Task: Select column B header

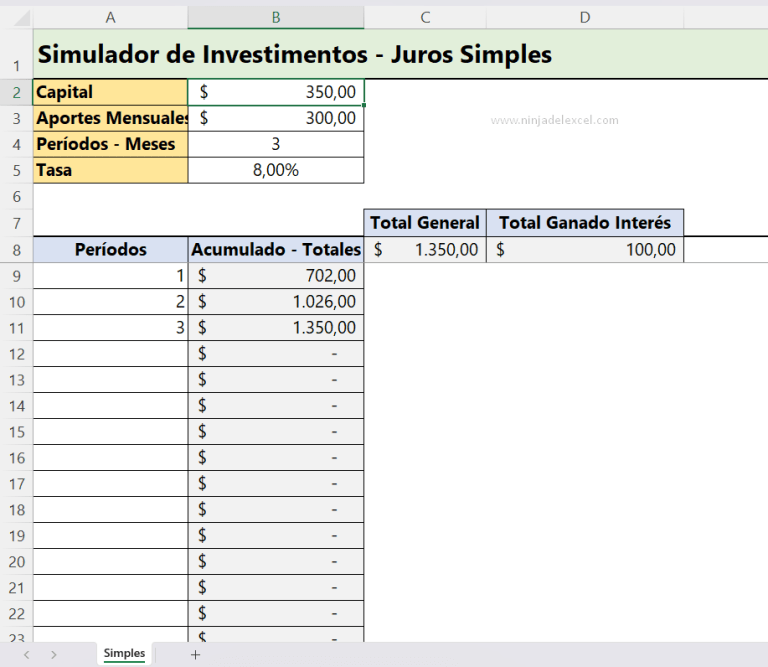Action: 276,18
